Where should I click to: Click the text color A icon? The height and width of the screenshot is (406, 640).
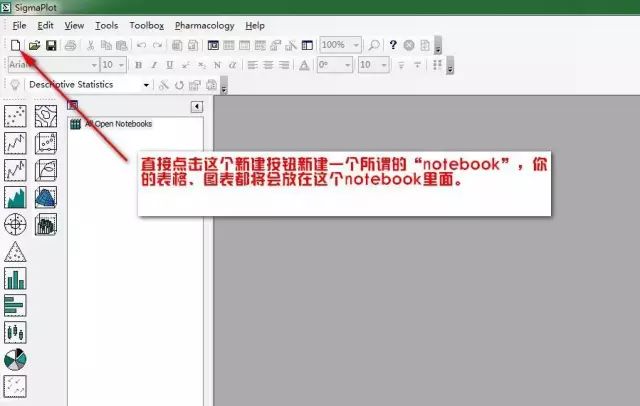click(x=304, y=65)
